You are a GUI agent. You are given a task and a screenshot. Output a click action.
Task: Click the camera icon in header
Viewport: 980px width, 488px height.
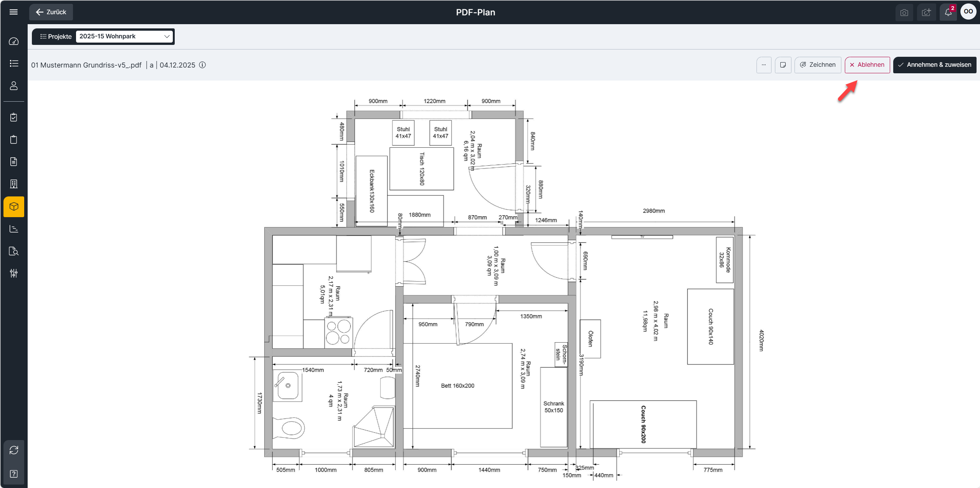(904, 12)
